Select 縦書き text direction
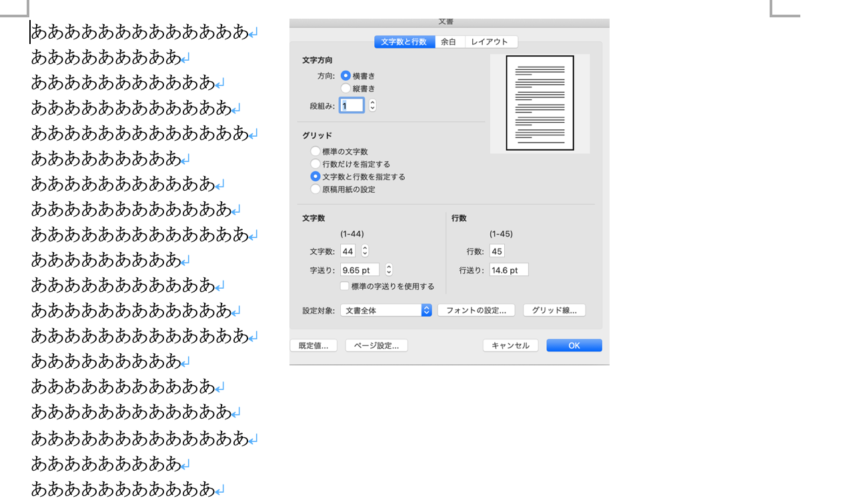Screen dimensions: 859x504 pyautogui.click(x=346, y=88)
